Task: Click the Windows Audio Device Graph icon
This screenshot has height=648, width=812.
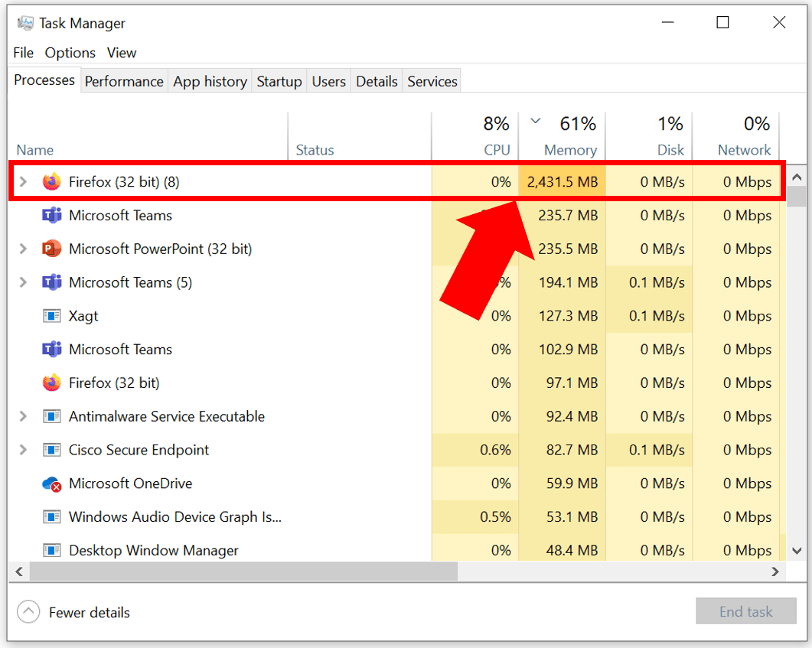Action: 52,516
